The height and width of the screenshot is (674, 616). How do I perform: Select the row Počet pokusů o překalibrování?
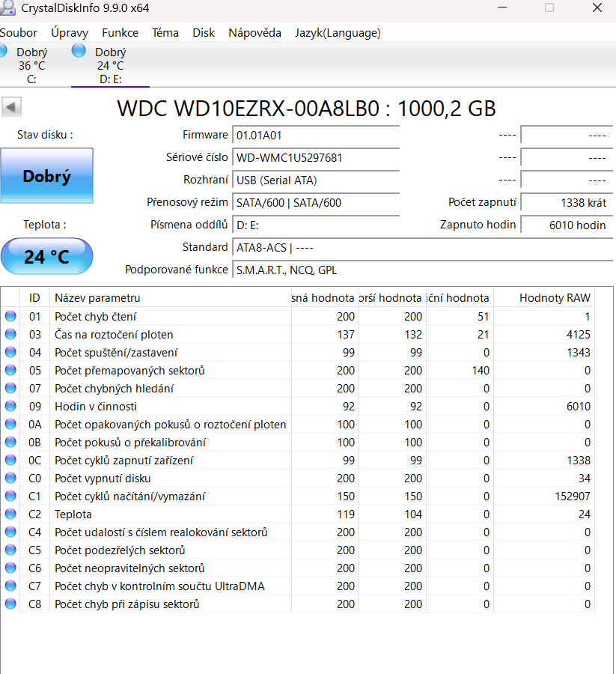pos(298,442)
